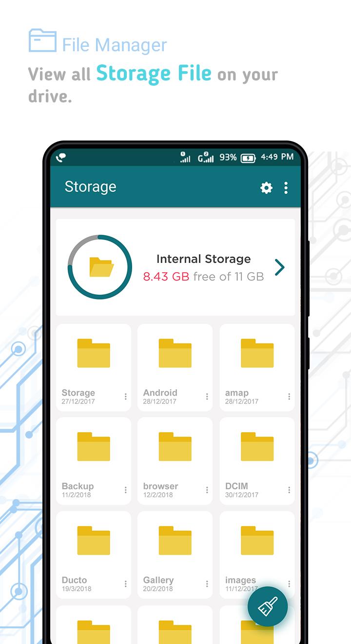Open the settings gear icon
The image size is (351, 644).
[266, 188]
